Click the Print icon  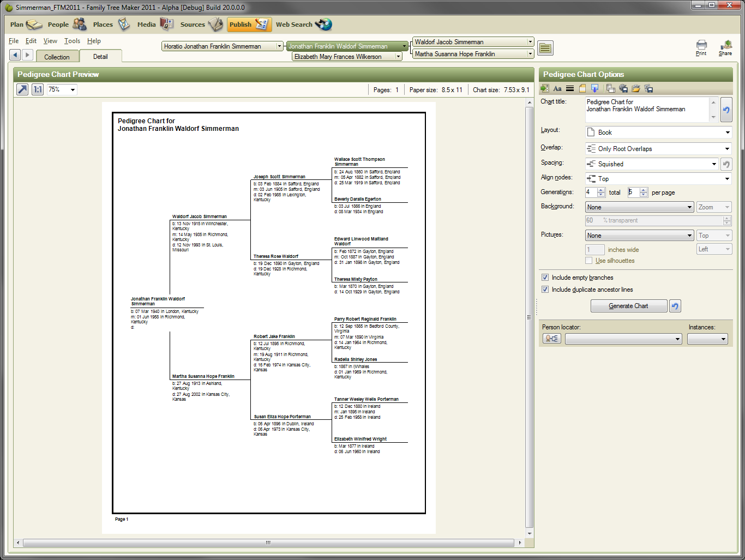click(701, 47)
